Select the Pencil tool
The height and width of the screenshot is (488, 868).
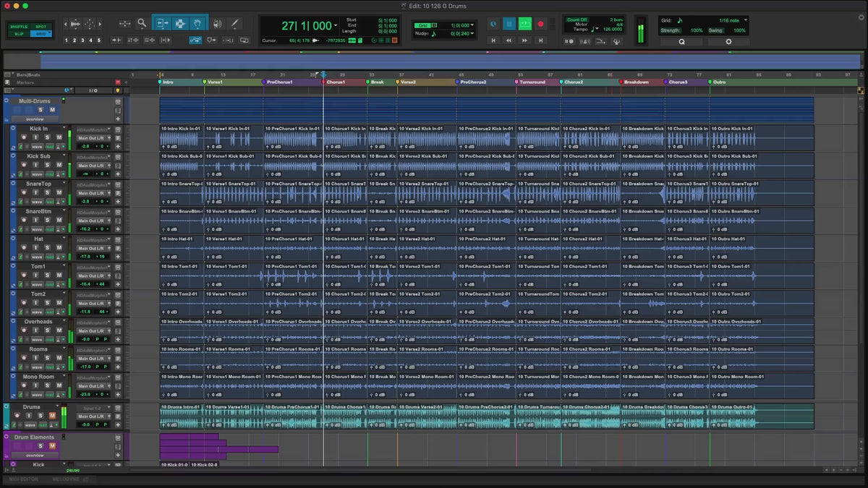234,23
